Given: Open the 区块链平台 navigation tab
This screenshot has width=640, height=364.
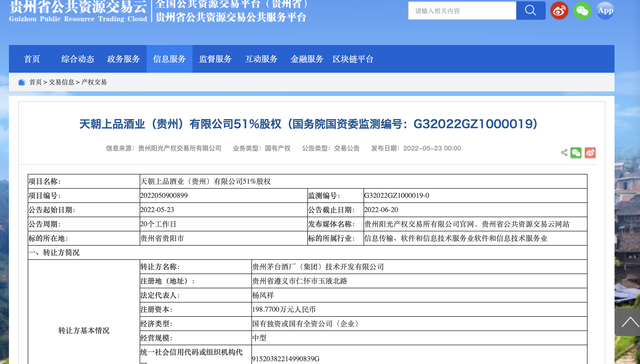Looking at the screenshot, I should [353, 59].
